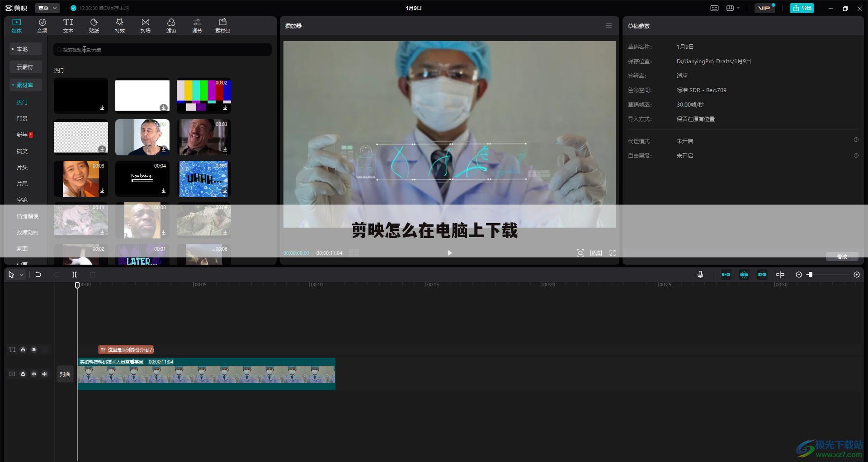868x462 pixels.
Task: Open the 云素材 cloud materials section
Action: pos(26,67)
